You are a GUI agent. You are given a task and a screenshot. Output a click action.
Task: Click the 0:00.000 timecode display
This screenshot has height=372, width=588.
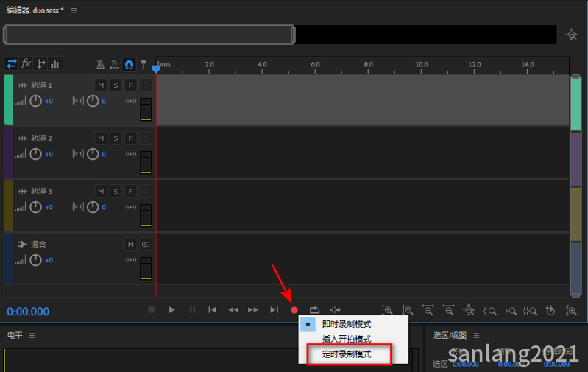pos(28,311)
